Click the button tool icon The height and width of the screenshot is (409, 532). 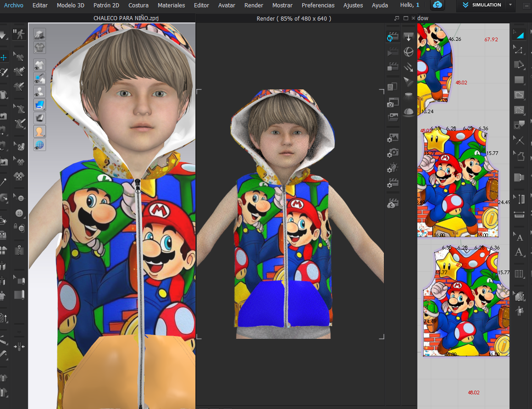click(19, 213)
